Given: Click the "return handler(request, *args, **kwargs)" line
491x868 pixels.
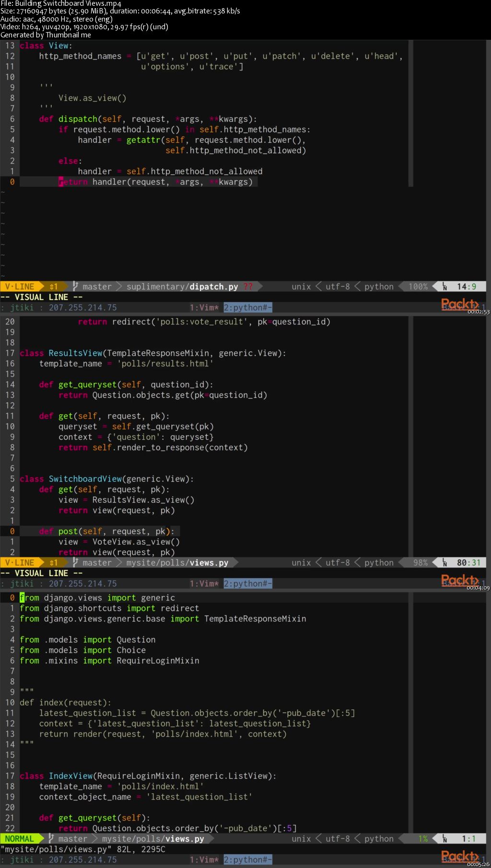Looking at the screenshot, I should 155,182.
